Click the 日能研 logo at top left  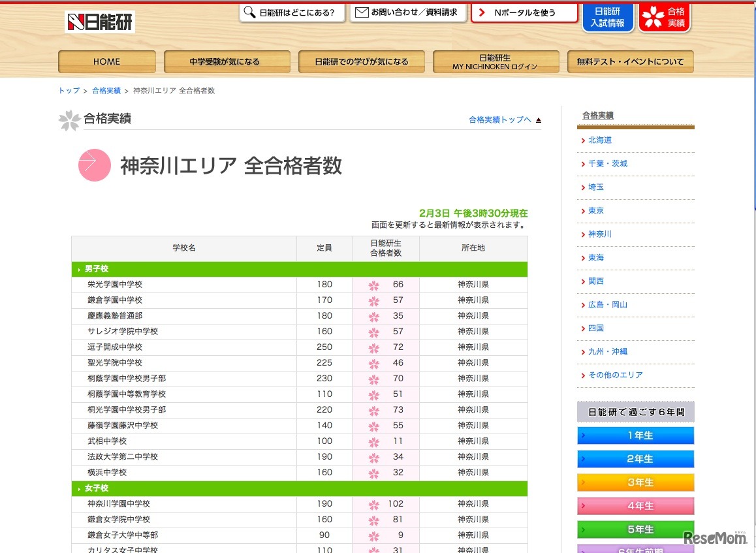(100, 22)
